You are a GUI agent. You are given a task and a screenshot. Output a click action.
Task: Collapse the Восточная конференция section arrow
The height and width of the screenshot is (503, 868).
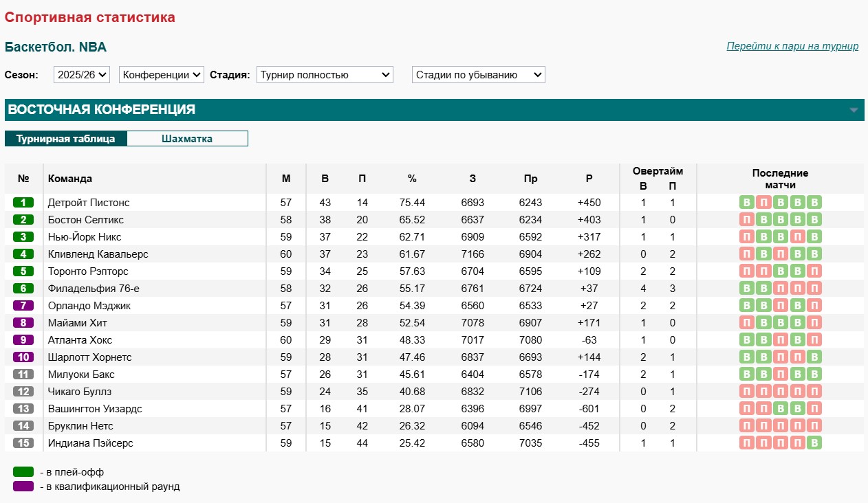point(854,110)
